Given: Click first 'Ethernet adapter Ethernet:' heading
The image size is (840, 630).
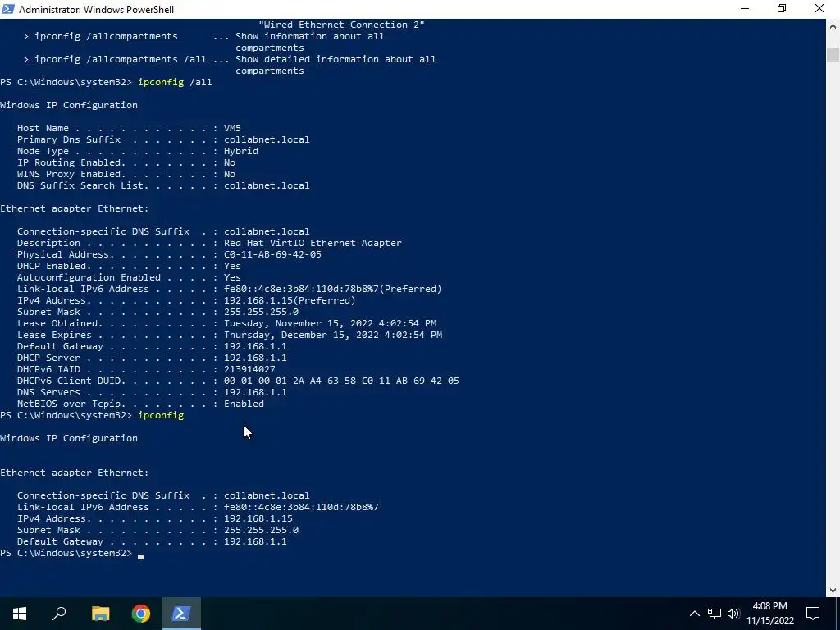Looking at the screenshot, I should pos(75,208).
